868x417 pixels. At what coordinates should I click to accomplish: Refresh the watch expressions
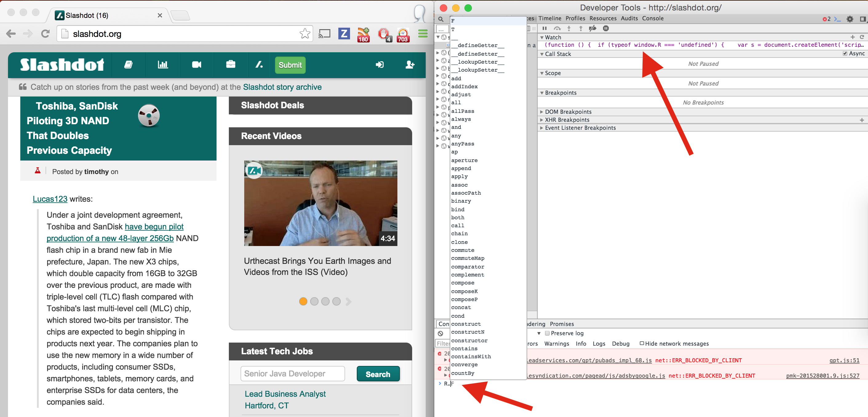[x=862, y=37]
